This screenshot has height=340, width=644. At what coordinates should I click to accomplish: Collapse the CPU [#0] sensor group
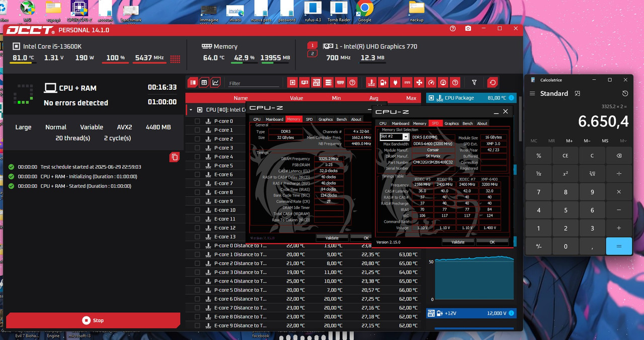pos(191,110)
